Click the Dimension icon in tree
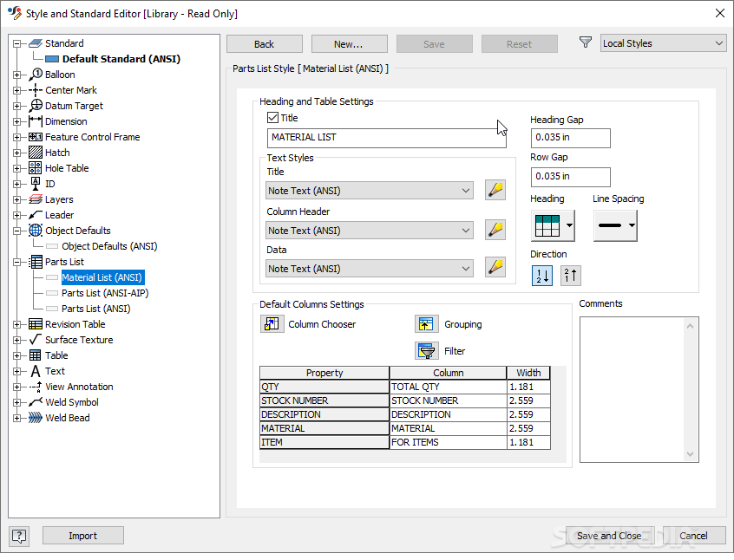The width and height of the screenshot is (734, 560). pyautogui.click(x=36, y=121)
